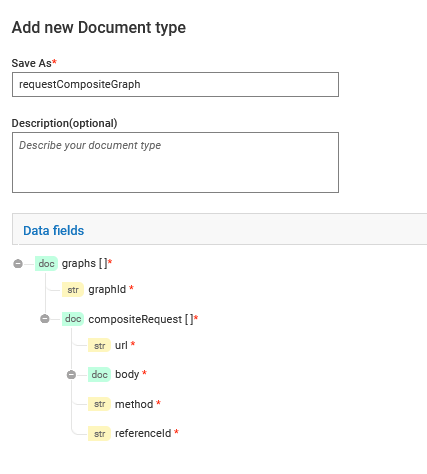Click the str type icon for graphId

[x=73, y=289]
